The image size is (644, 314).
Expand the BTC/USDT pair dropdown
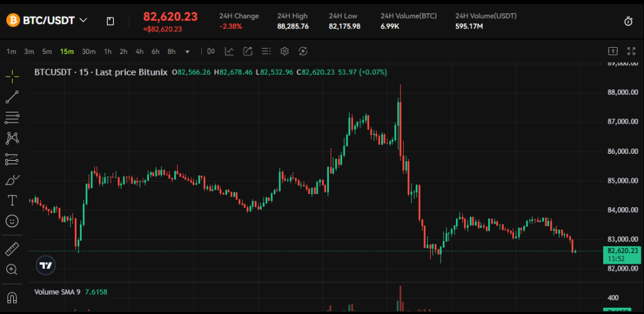click(x=83, y=20)
